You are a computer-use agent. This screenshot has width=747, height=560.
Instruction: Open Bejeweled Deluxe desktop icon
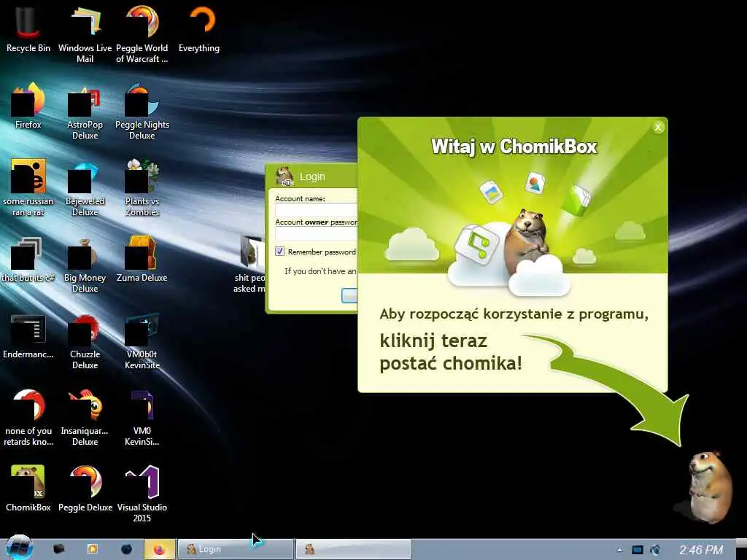click(85, 187)
